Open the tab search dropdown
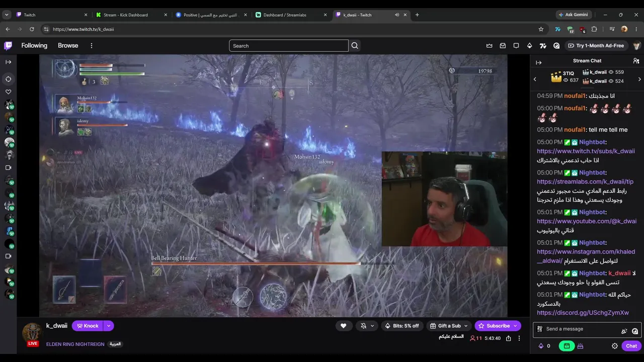The image size is (644, 362). click(x=7, y=15)
